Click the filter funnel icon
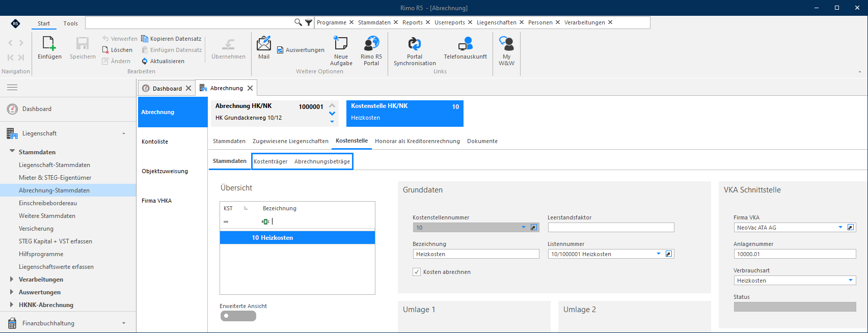The height and width of the screenshot is (333, 868). (x=309, y=22)
